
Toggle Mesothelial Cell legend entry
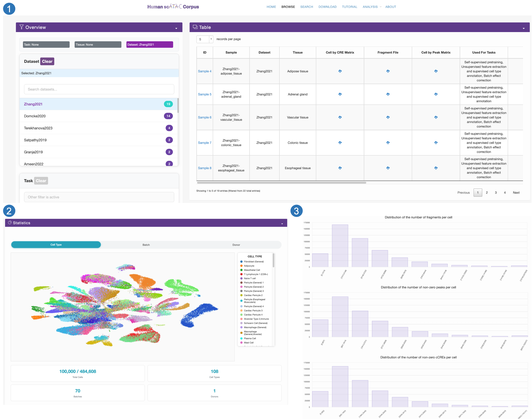pos(252,270)
